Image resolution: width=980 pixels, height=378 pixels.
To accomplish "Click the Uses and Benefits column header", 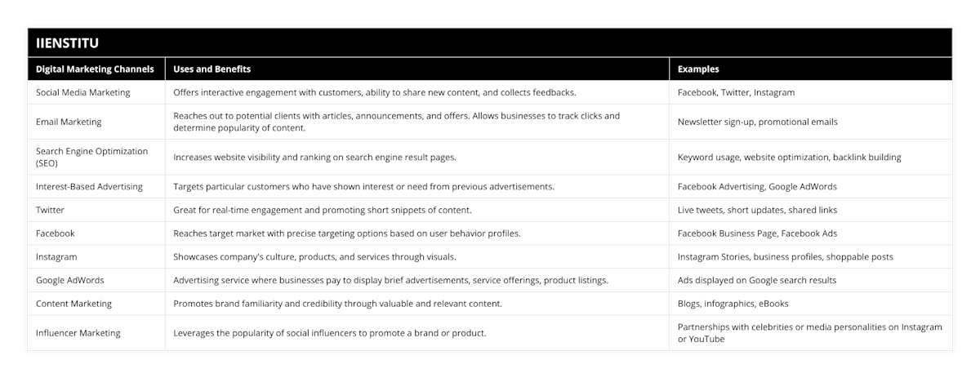I will 212,69.
